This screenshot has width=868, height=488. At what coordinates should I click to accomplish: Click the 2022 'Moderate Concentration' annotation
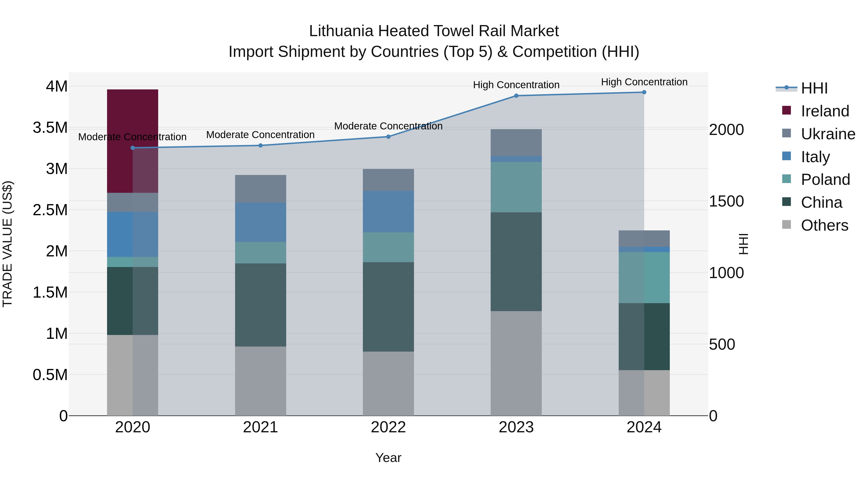coord(388,126)
